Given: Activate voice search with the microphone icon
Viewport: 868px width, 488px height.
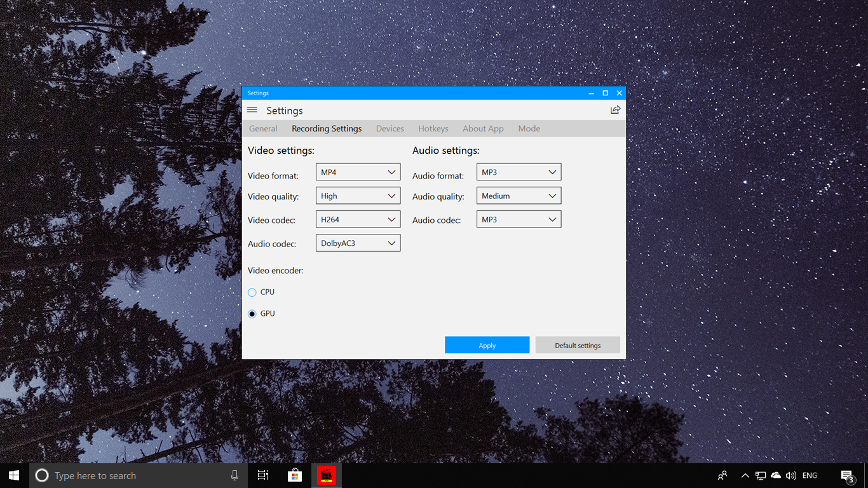Looking at the screenshot, I should coord(234,475).
